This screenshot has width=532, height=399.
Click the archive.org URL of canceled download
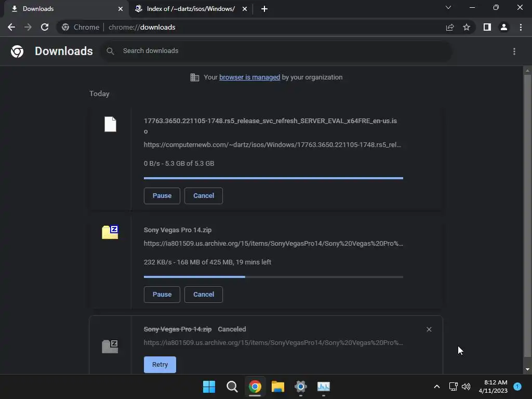[x=273, y=343]
